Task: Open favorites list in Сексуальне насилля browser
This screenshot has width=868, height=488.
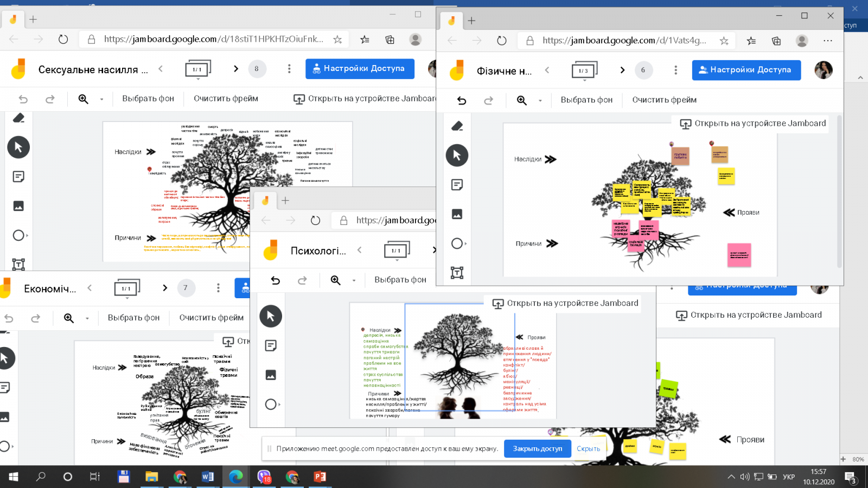Action: click(365, 39)
